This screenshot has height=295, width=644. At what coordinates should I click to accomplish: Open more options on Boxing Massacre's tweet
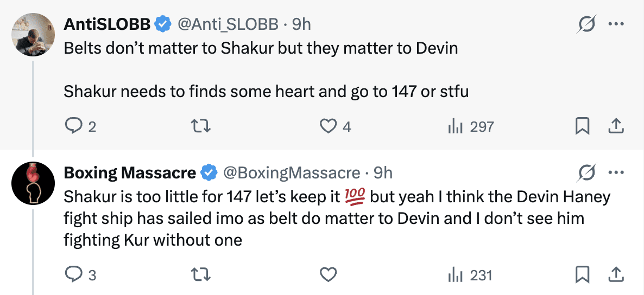(x=616, y=173)
